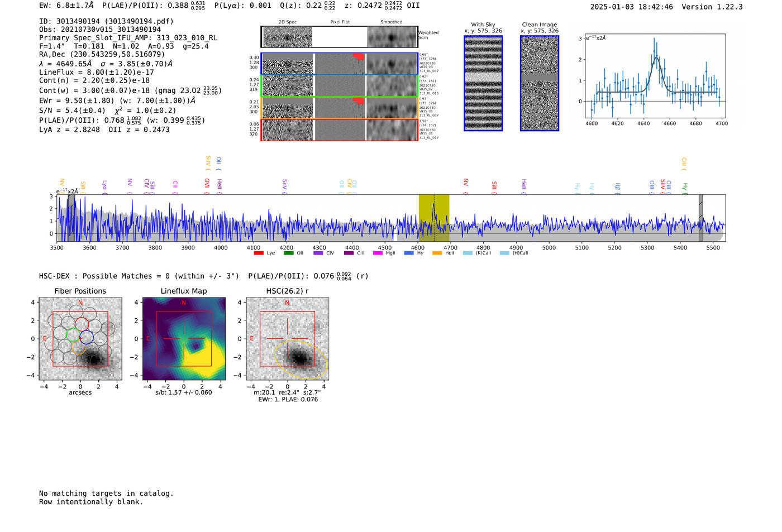
Task: Click the RA,Dec coordinates text
Action: point(102,54)
